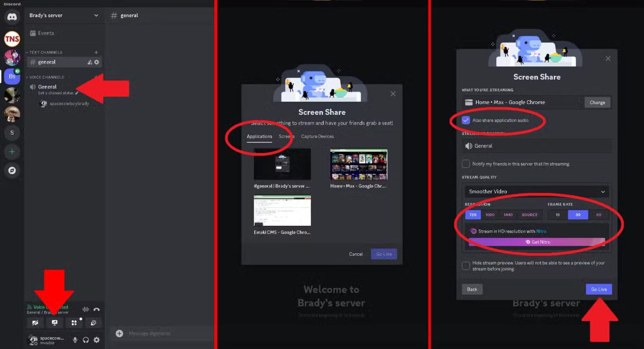644x349 pixels.
Task: Turn on camera in voice panel
Action: coord(35,323)
